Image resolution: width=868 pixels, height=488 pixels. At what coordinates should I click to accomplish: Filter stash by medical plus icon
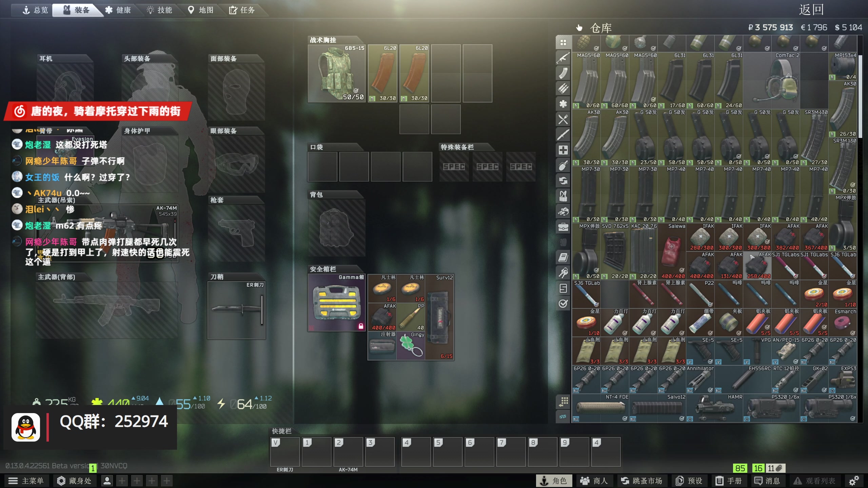563,150
